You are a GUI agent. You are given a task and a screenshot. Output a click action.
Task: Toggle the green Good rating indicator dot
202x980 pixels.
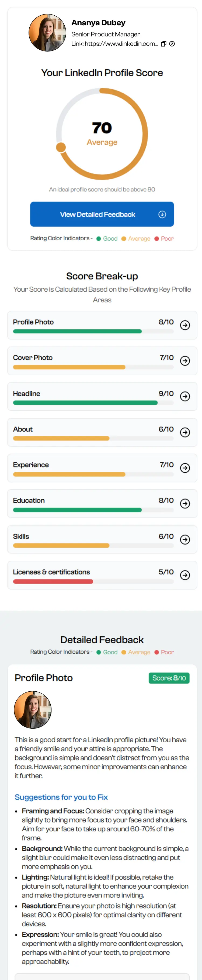click(x=99, y=238)
